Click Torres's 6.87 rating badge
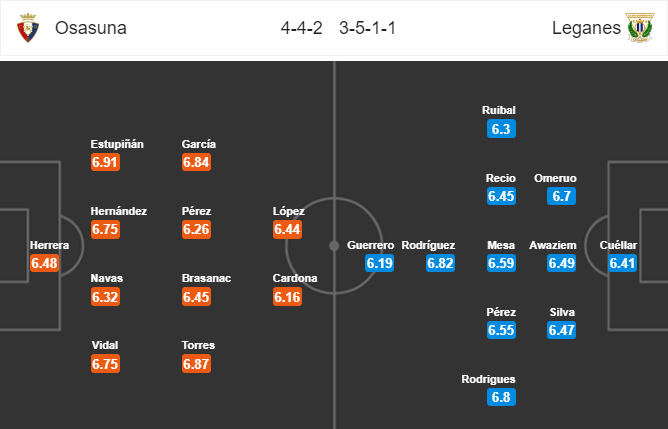668x429 pixels. tap(197, 364)
